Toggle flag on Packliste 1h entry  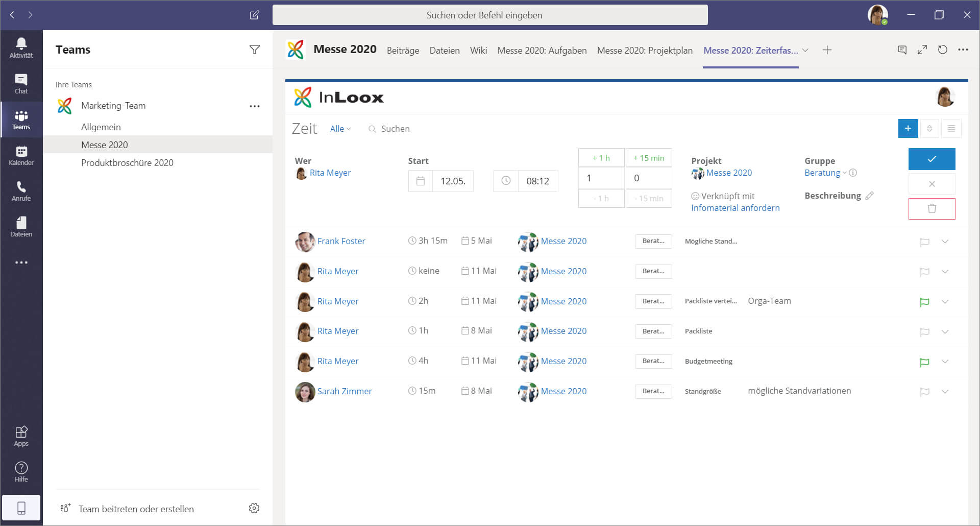[924, 332]
